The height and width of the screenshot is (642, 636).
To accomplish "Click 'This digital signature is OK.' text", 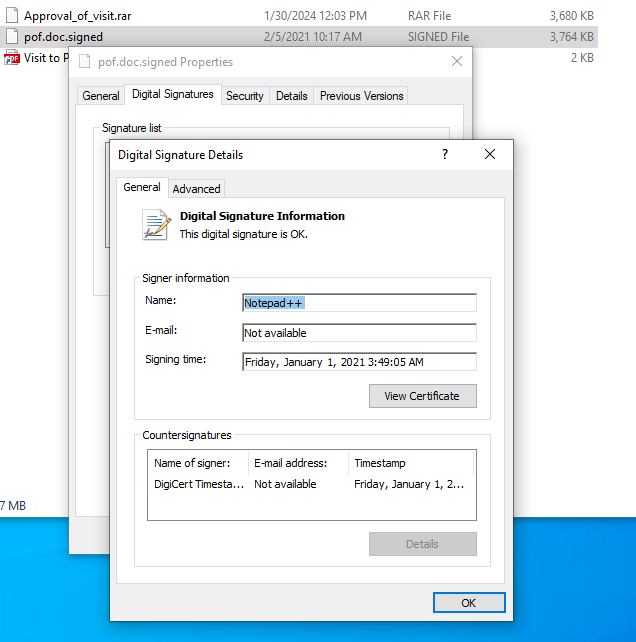I will point(244,234).
